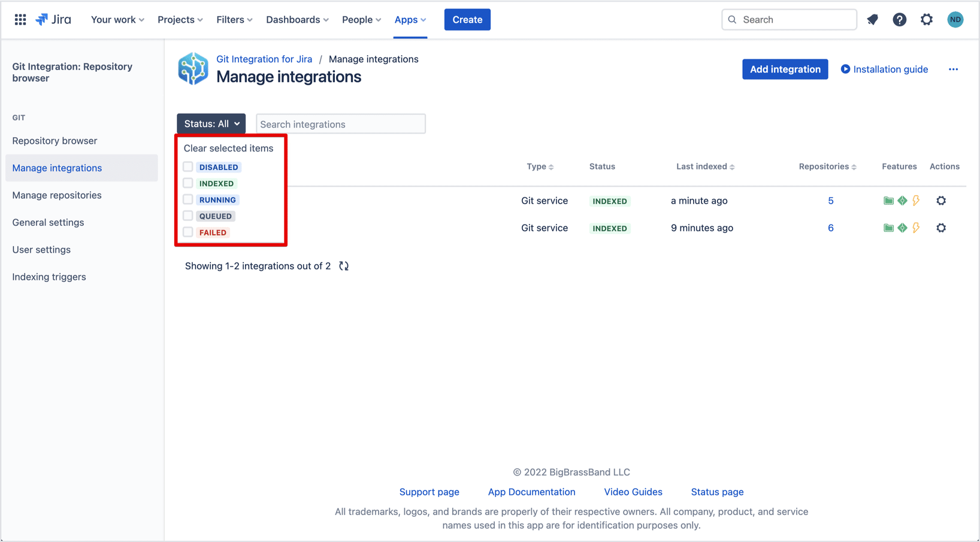Open the Installation guide link
Screen dimensions: 980x542
coord(884,69)
